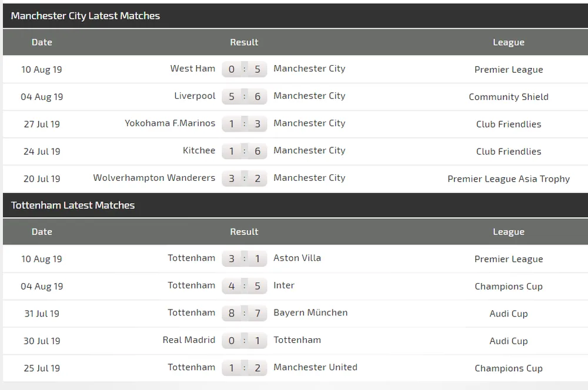Click the West Ham 0:5 score
The height and width of the screenshot is (390, 588).
[244, 69]
